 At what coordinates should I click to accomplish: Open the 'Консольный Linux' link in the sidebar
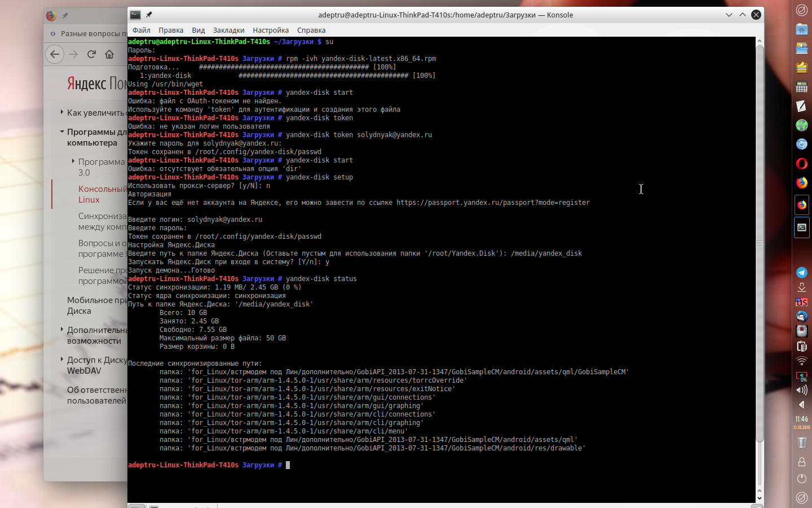pos(103,194)
